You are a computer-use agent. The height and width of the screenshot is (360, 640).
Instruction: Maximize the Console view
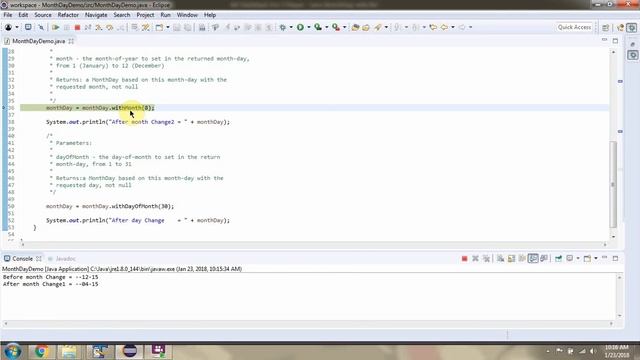616,258
